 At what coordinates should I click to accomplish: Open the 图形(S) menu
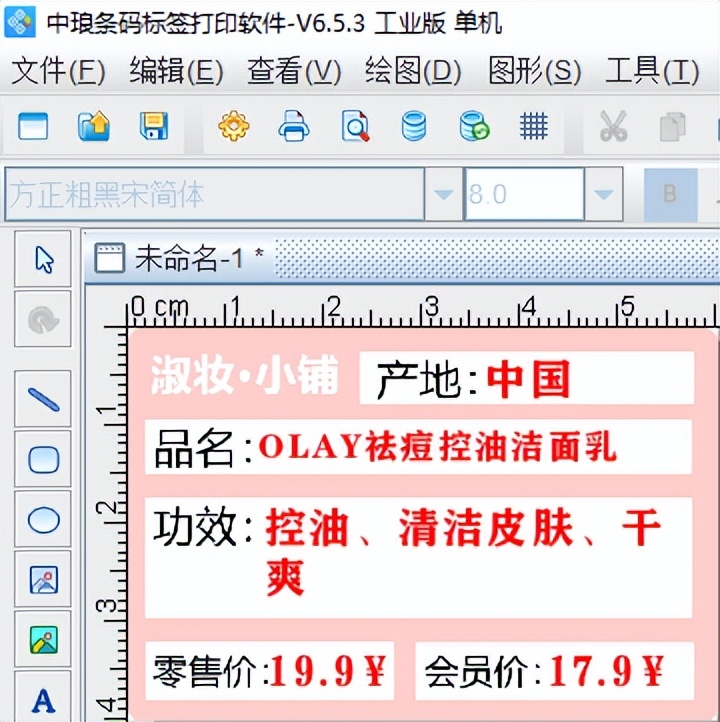click(534, 71)
